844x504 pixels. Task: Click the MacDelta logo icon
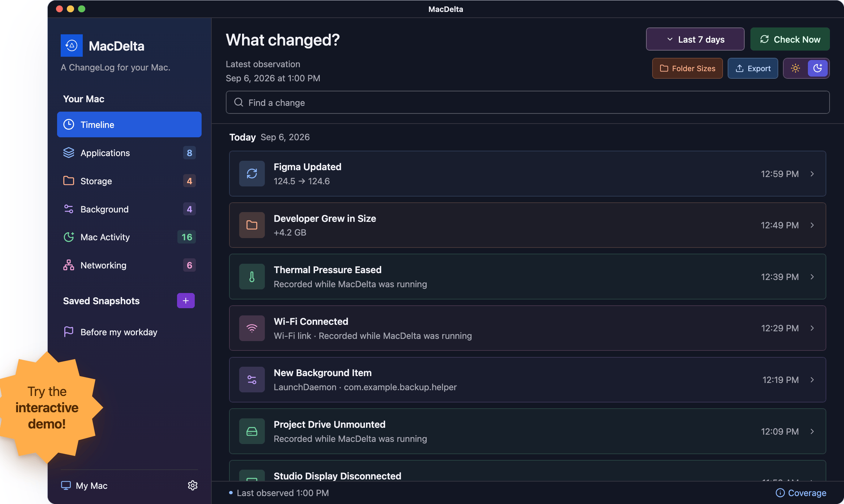click(x=72, y=46)
